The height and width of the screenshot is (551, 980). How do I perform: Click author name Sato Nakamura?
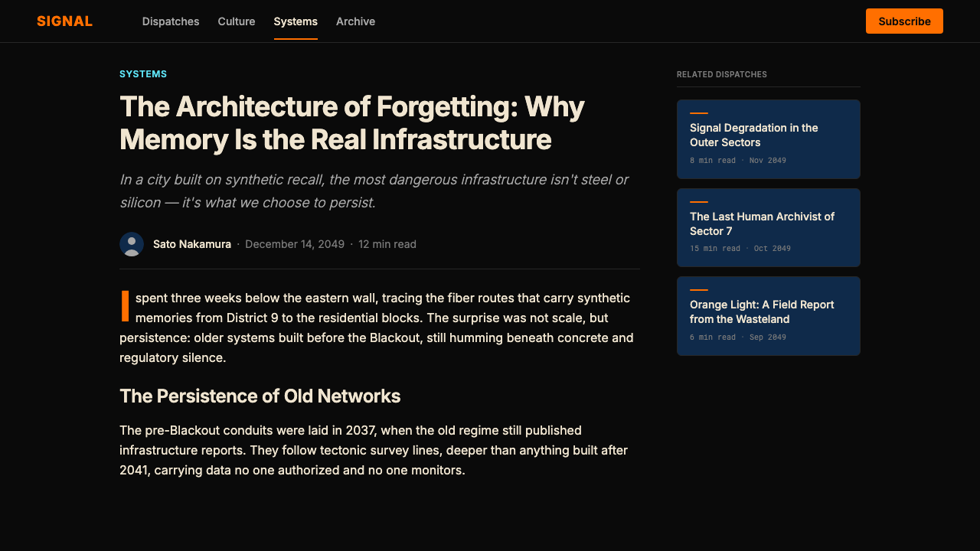click(x=192, y=244)
